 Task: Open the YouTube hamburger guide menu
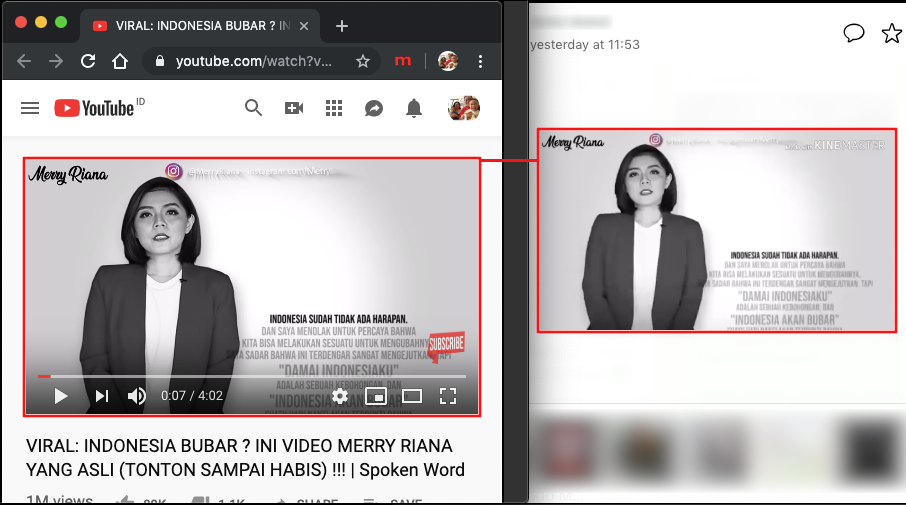tap(30, 108)
